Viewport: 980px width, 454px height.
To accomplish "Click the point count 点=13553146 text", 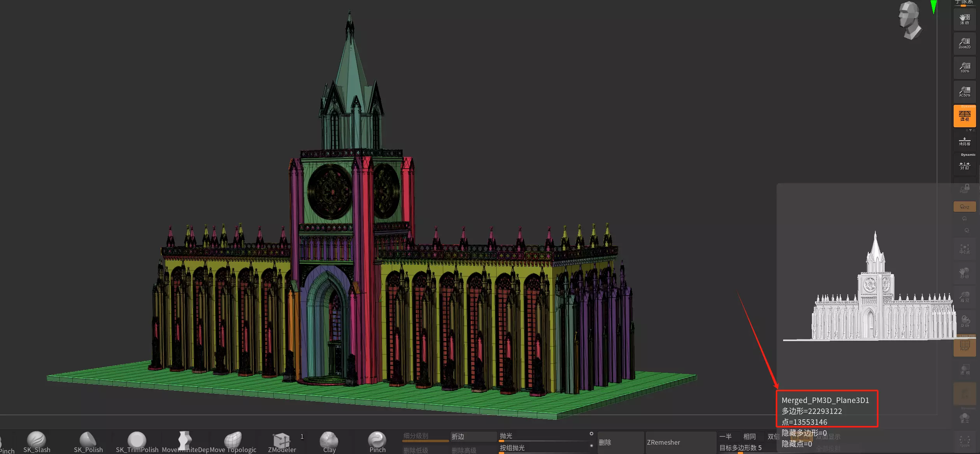I will tap(804, 422).
